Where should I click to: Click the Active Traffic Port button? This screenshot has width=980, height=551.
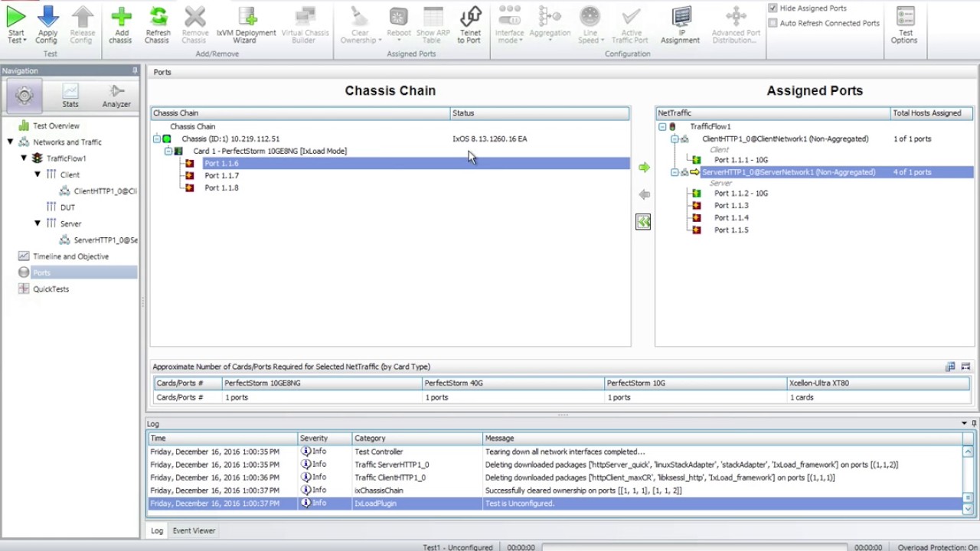[631, 24]
